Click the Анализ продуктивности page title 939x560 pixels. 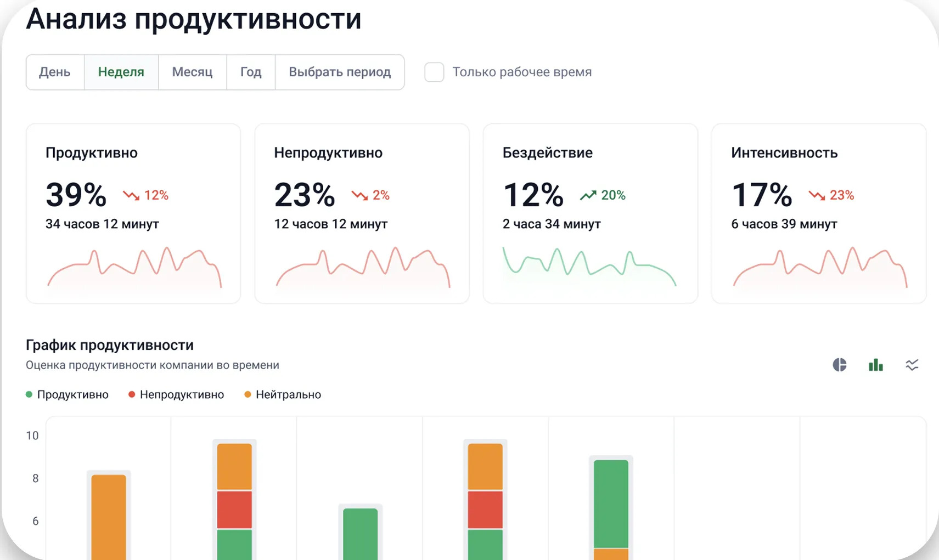(194, 19)
